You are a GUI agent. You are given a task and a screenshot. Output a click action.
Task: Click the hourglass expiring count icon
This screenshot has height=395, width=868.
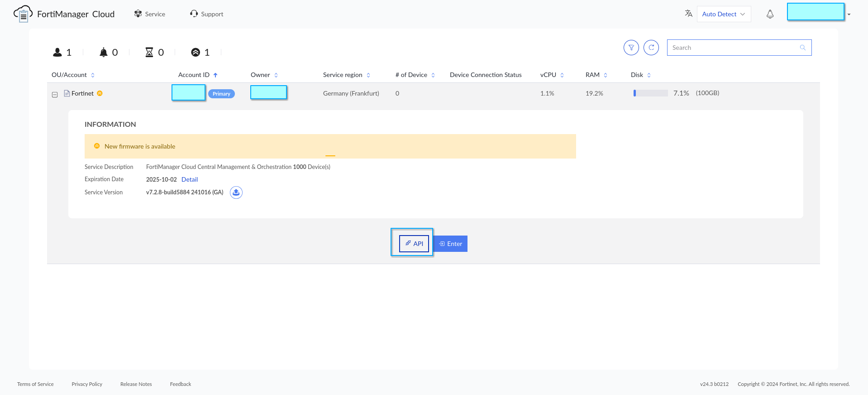[149, 52]
